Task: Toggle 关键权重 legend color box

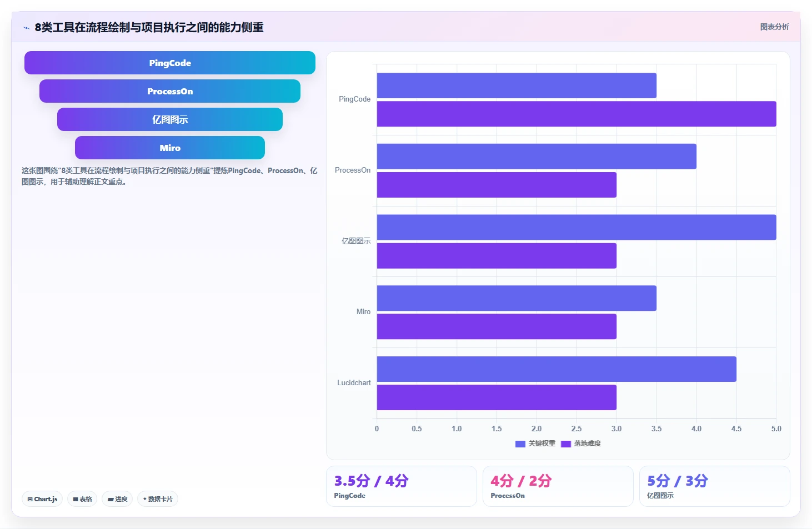Action: [x=520, y=444]
